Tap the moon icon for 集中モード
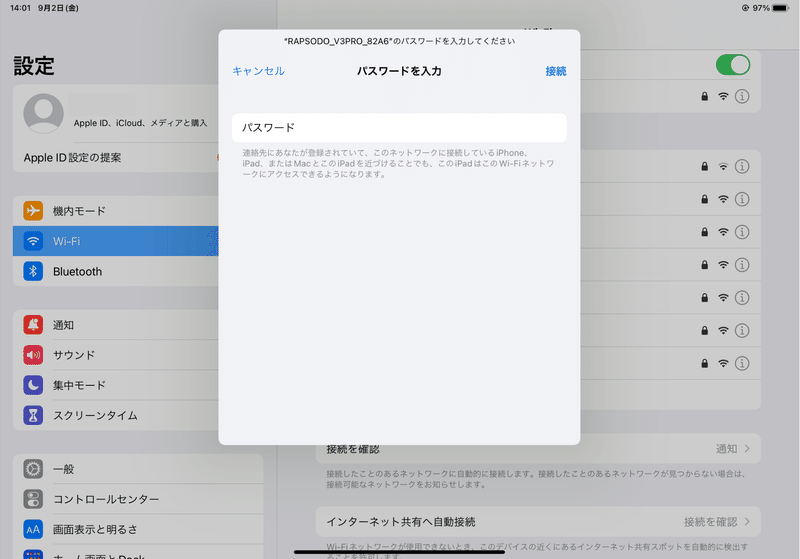The image size is (800, 559). click(33, 385)
